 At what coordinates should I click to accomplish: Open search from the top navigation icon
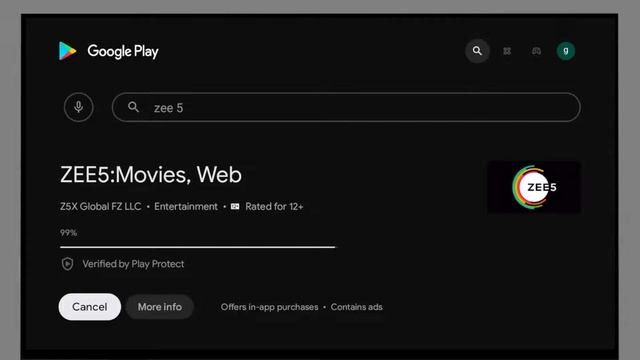click(x=477, y=51)
